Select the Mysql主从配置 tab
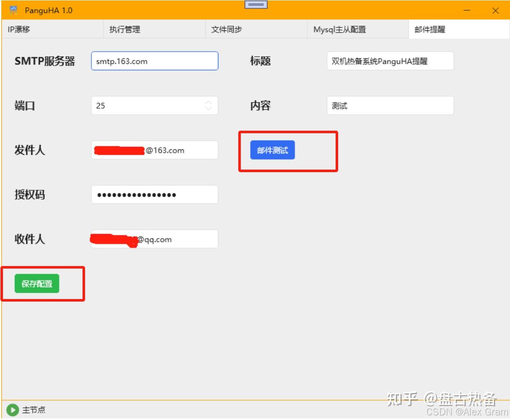 click(339, 30)
